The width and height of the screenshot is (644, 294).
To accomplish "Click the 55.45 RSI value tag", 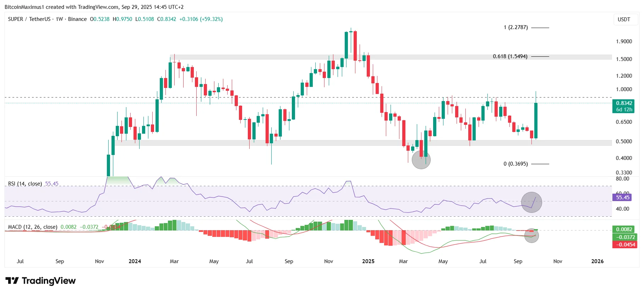I will click(x=623, y=198).
